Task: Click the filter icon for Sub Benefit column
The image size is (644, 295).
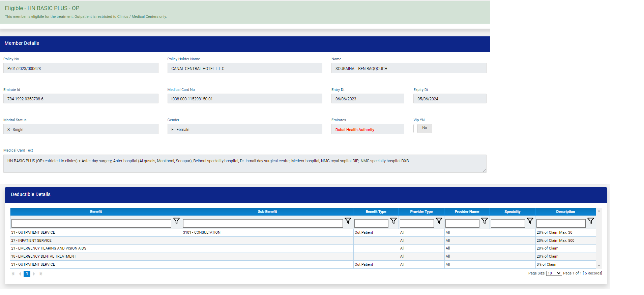Action: (x=348, y=221)
